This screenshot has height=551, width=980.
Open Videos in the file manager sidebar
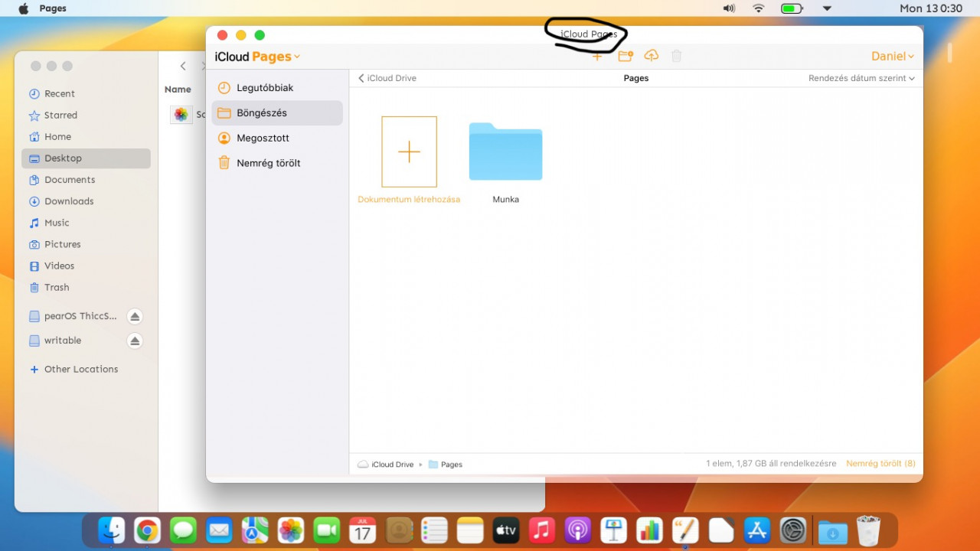pyautogui.click(x=86, y=266)
